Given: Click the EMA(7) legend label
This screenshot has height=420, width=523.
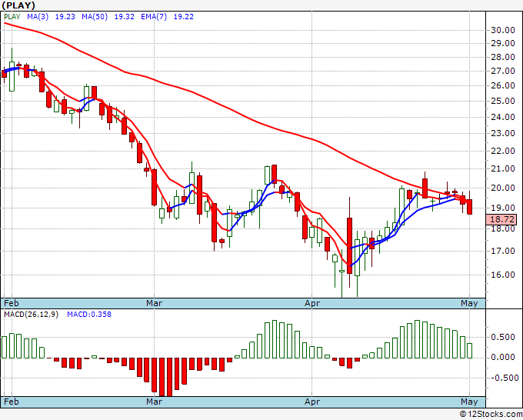Looking at the screenshot, I should 154,17.
